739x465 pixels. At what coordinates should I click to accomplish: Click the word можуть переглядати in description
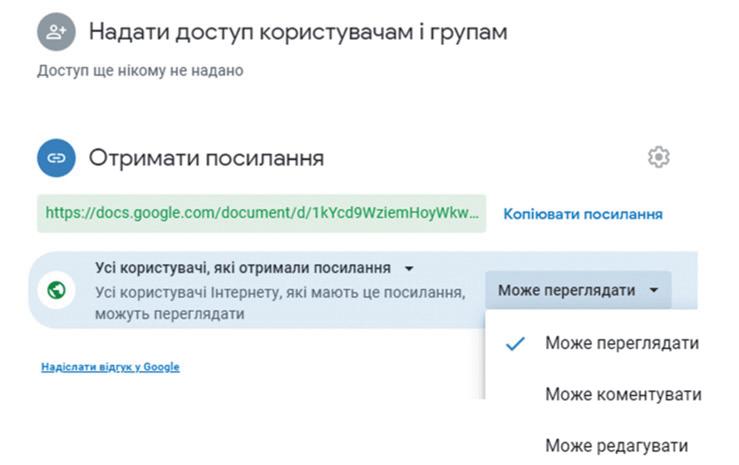click(x=170, y=314)
